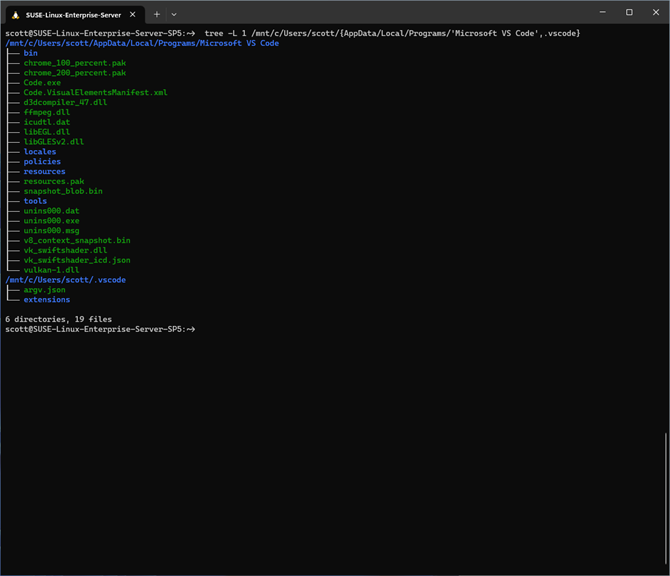The width and height of the screenshot is (670, 576).
Task: Click unins000.msg entry
Action: pos(51,230)
